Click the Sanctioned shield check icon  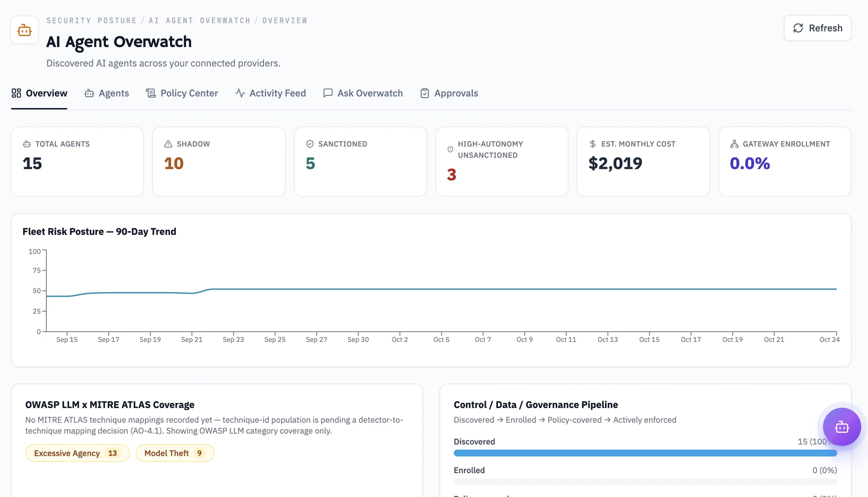[x=310, y=144]
